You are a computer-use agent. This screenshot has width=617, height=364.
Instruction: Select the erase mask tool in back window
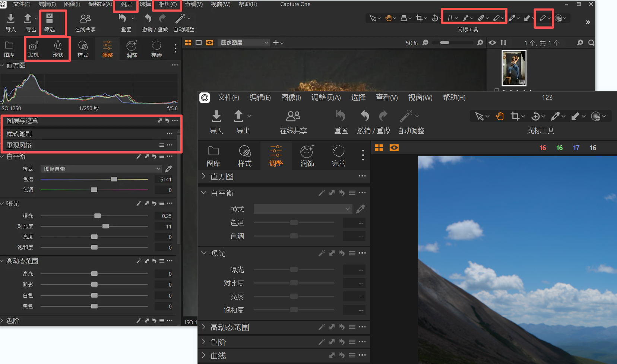pos(496,18)
